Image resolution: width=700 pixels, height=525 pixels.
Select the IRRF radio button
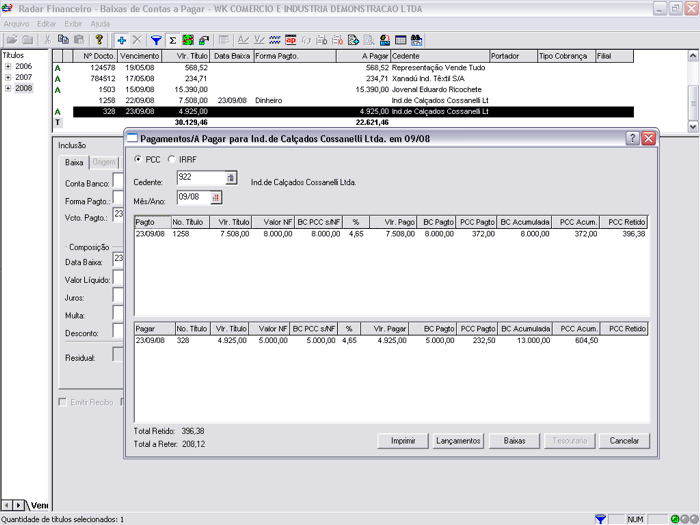click(x=171, y=160)
